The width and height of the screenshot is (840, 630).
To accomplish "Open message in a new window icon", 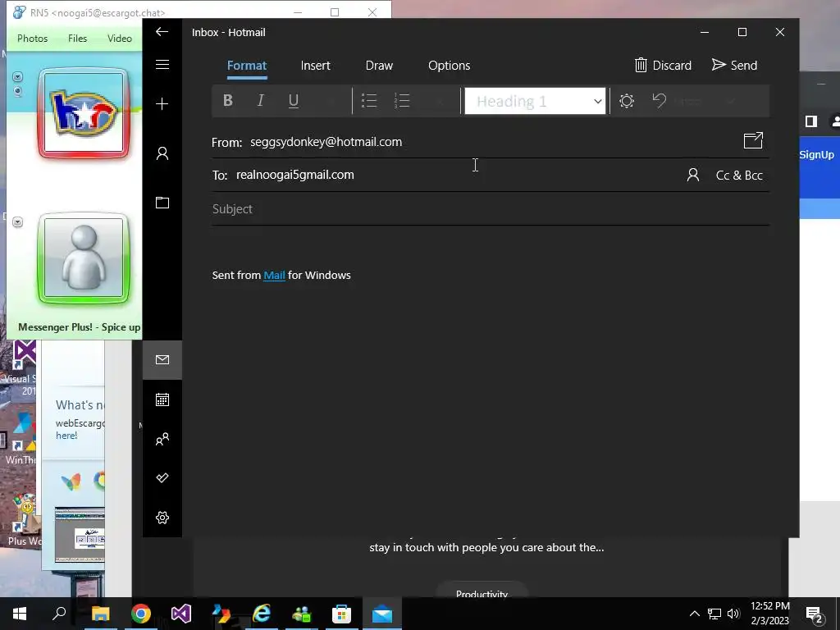I will (753, 141).
